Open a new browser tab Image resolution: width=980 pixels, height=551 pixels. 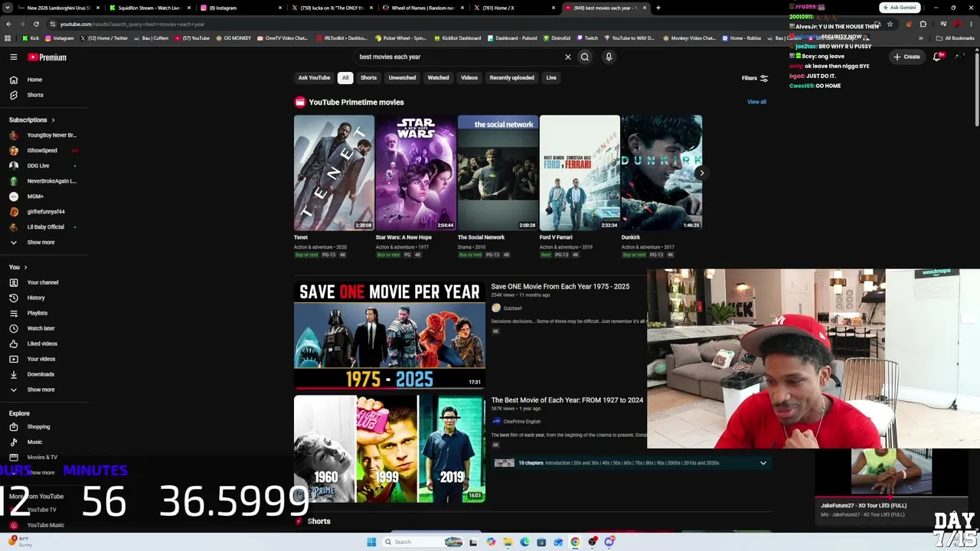658,8
